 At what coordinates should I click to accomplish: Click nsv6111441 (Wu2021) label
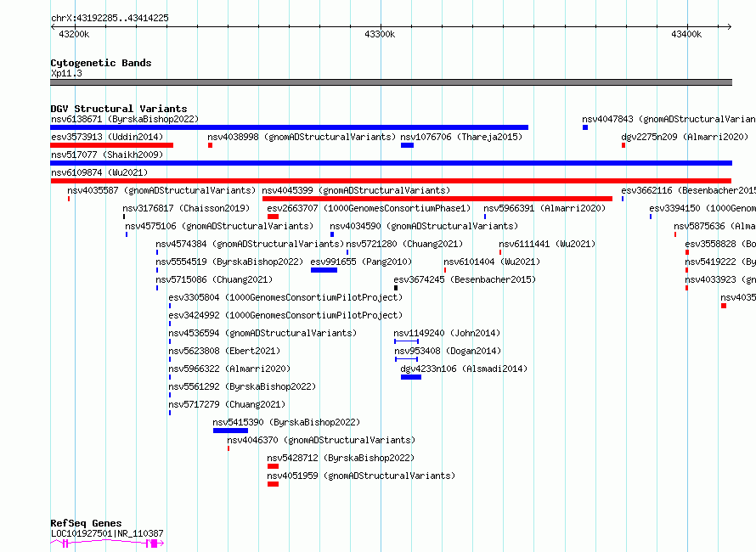coord(547,244)
